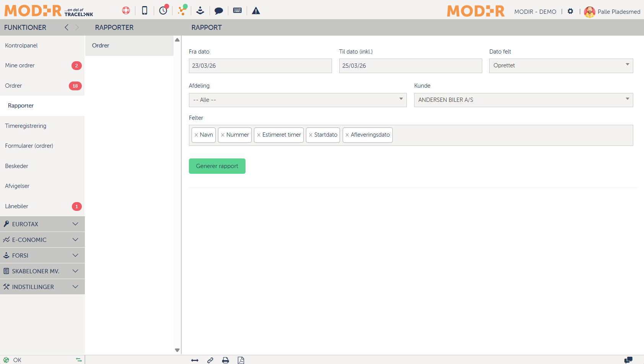Remove the Afleveringsdato field tag
Viewport: 644px width, 364px height.
[347, 135]
